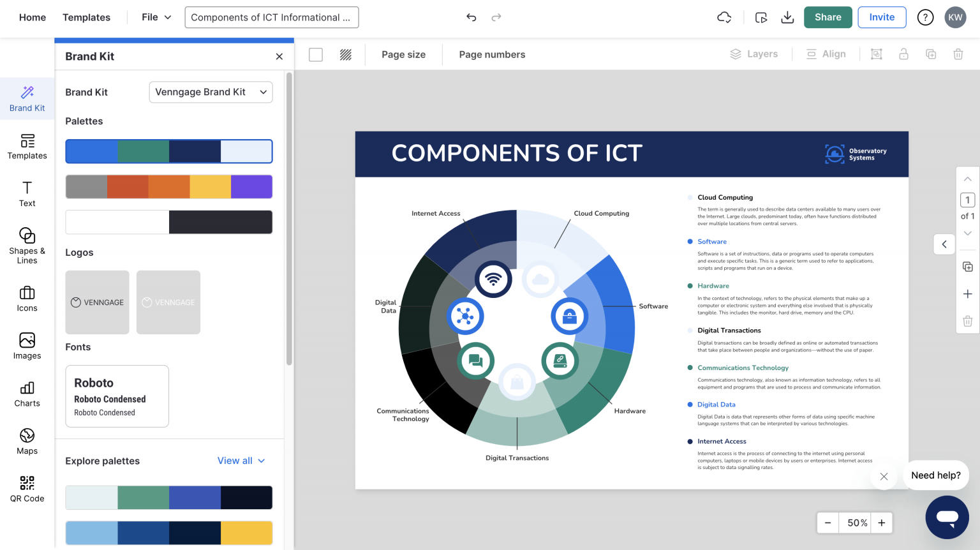Undo the last action
Viewport: 980px width, 550px height.
pyautogui.click(x=471, y=17)
